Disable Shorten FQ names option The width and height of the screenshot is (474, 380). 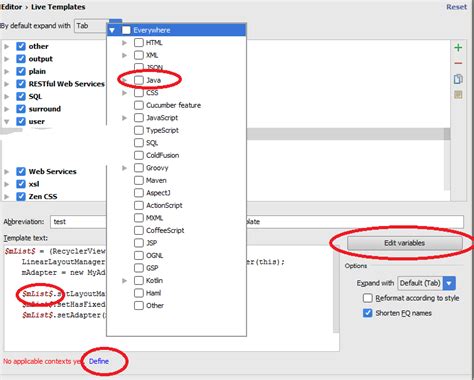coord(367,313)
